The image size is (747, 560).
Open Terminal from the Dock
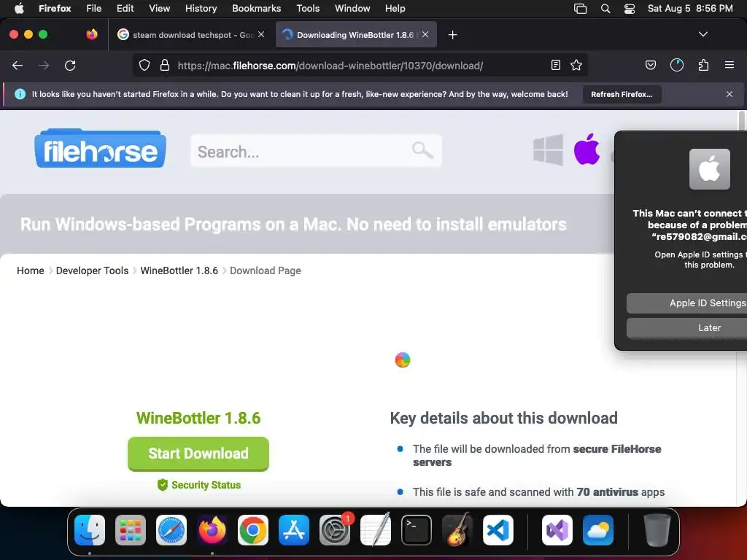click(x=417, y=530)
